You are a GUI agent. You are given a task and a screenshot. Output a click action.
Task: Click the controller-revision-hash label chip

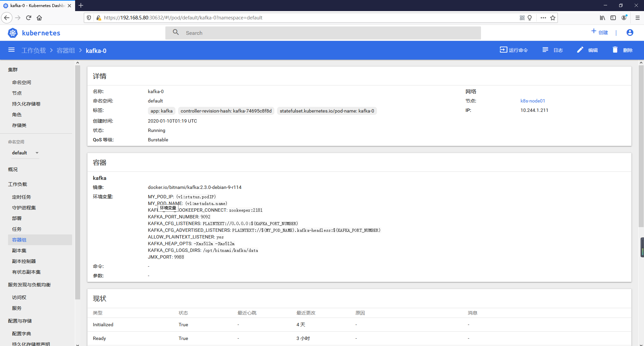[x=226, y=111]
